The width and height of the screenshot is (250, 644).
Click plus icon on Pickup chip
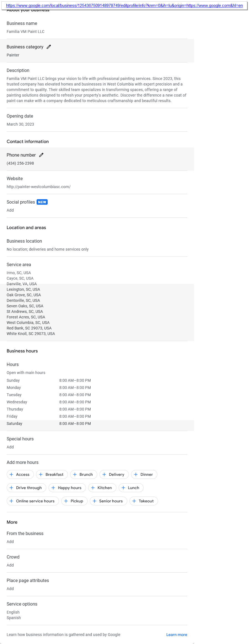[x=66, y=501]
